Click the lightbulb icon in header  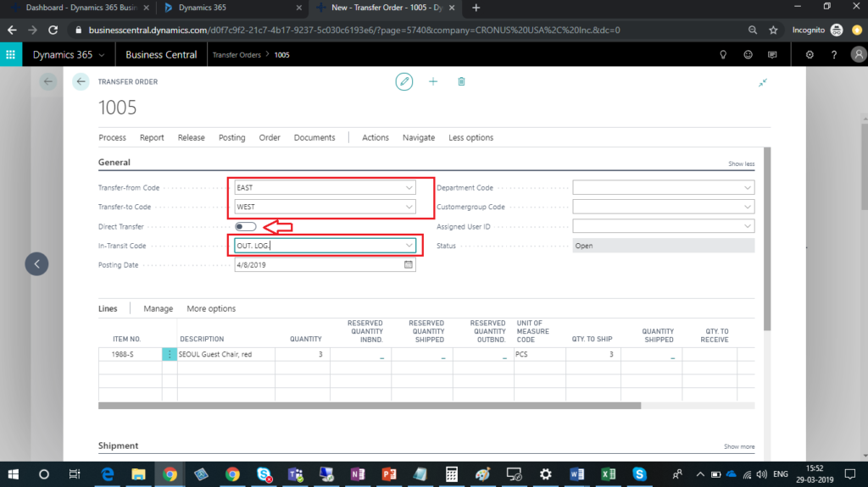723,55
